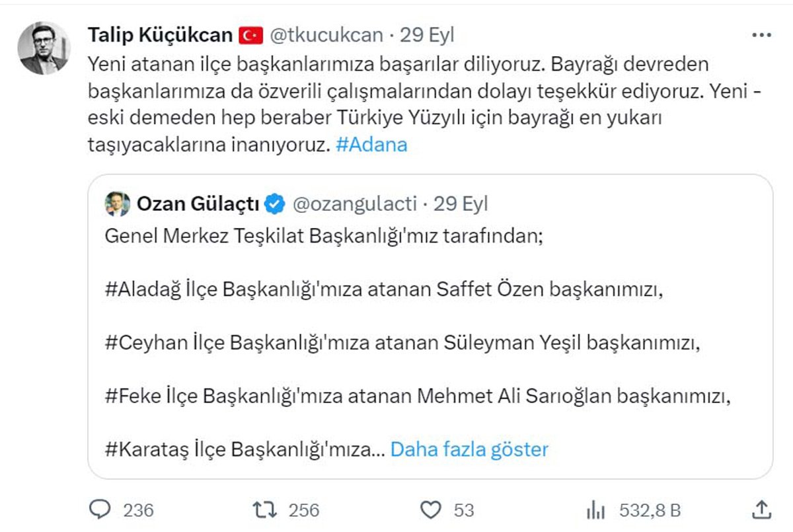Open the #Adana hashtag link
Viewport: 793px width, 532px height.
coord(371,145)
